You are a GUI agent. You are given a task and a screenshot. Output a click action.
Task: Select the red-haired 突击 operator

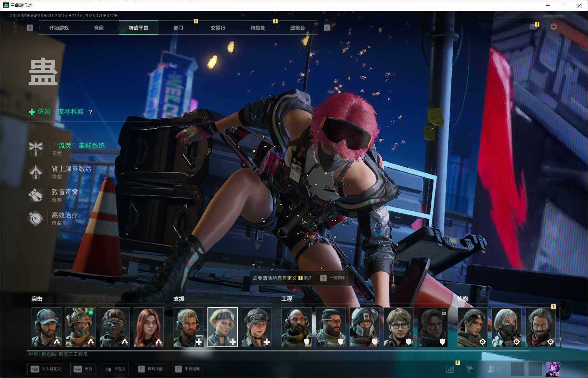149,327
